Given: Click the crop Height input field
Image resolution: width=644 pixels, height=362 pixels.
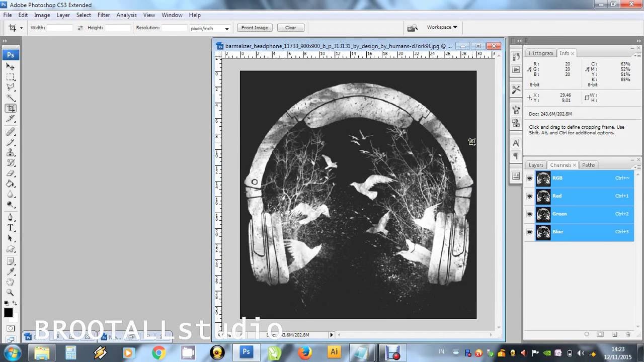Looking at the screenshot, I should 118,28.
